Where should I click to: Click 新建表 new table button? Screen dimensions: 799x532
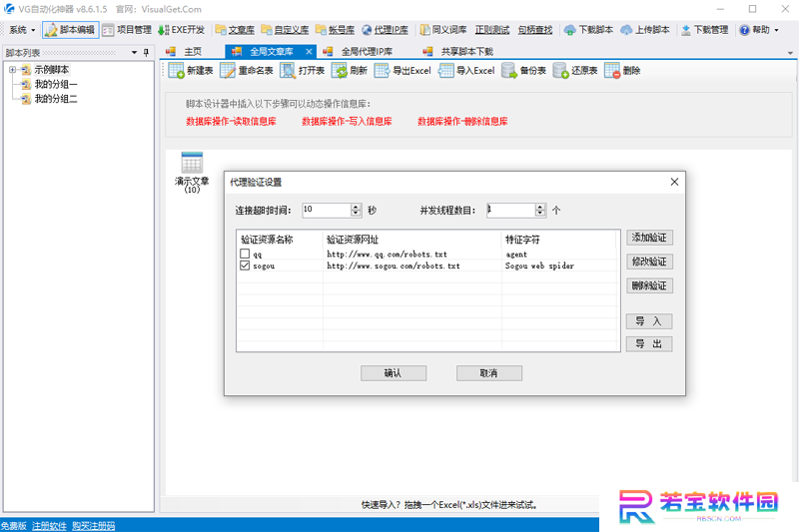[191, 71]
